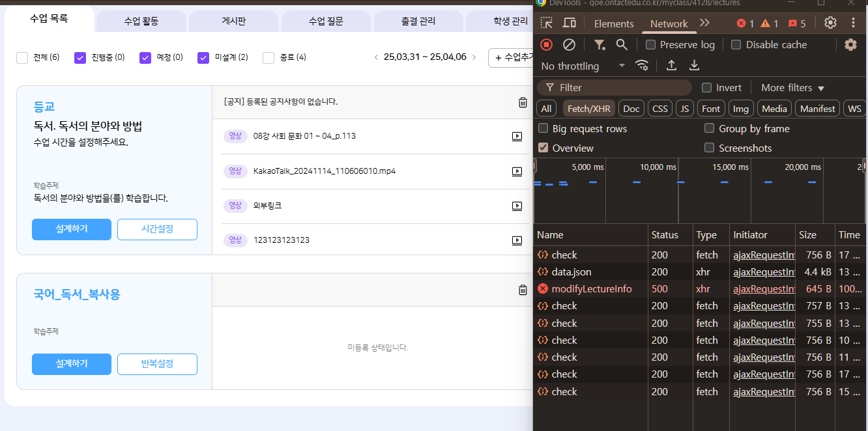
Task: Click the 시간설정 button
Action: [x=157, y=229]
